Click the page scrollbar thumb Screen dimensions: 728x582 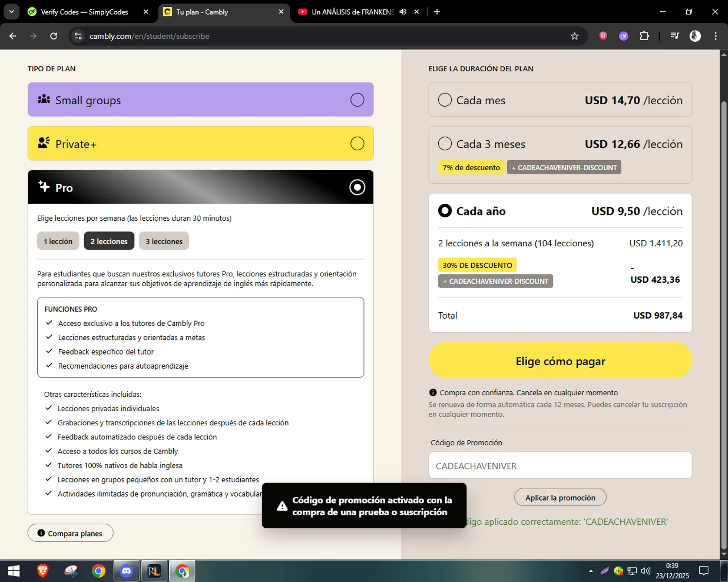tap(724, 325)
